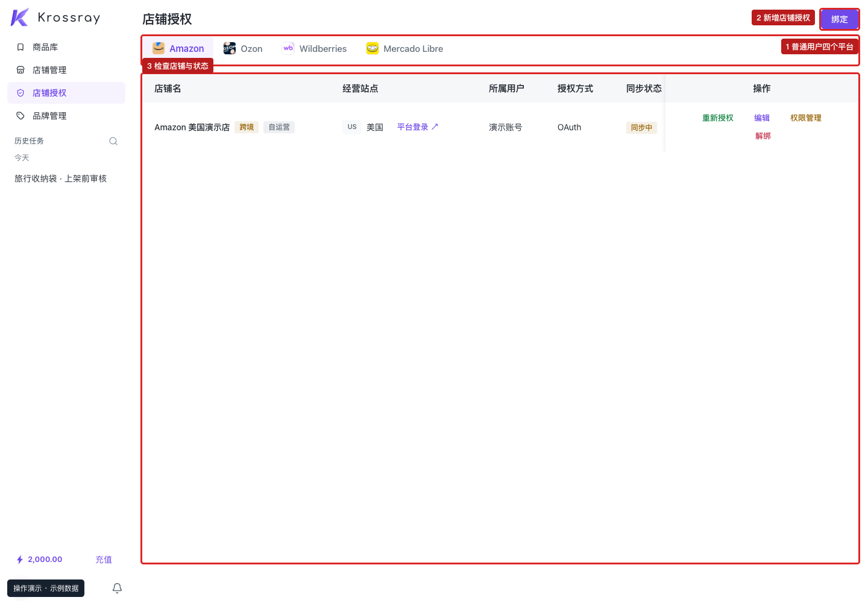Click the Krossray logo
Viewport: 868px width, 603px height.
[55, 17]
